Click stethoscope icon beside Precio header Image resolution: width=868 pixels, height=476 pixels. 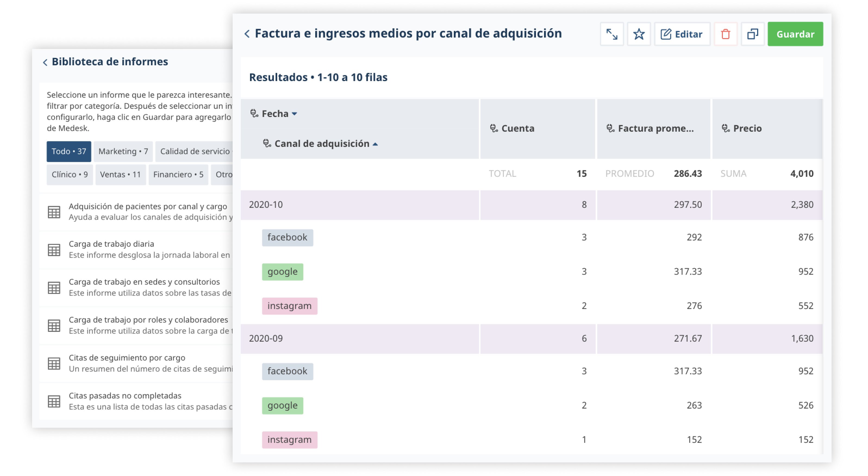[726, 128]
